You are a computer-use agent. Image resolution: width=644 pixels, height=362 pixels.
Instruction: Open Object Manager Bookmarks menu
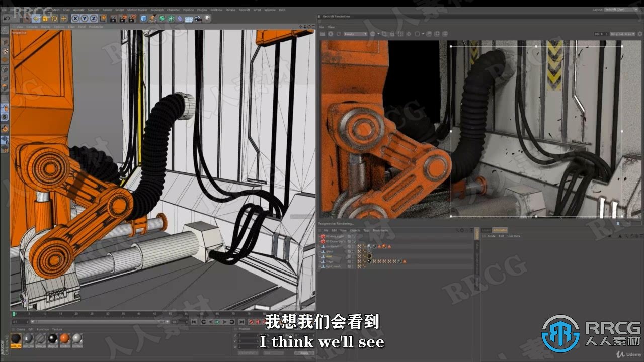[380, 230]
